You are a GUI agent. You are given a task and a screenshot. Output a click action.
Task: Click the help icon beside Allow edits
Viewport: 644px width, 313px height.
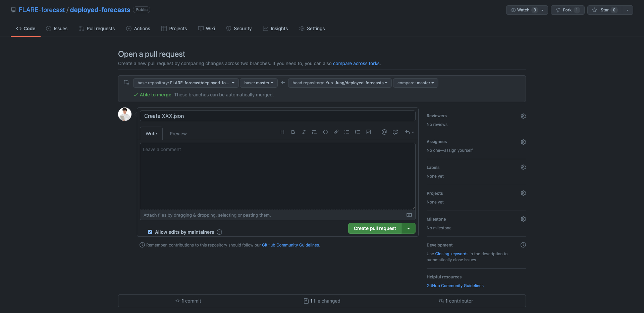219,232
